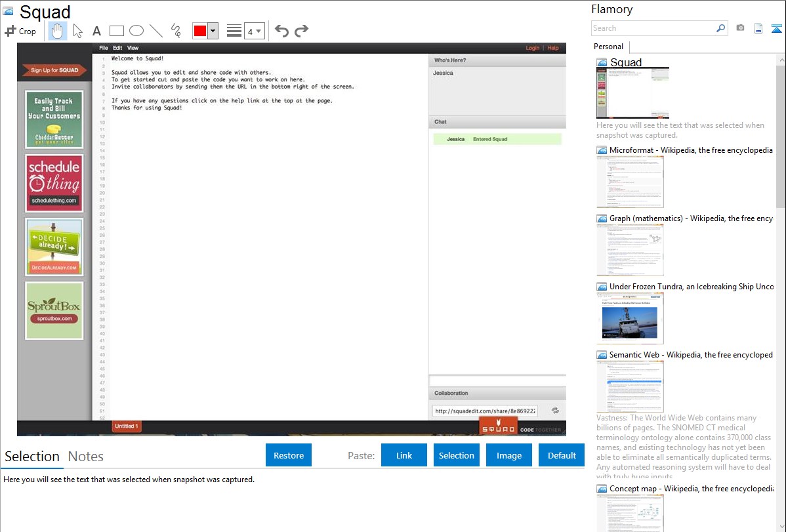786x532 pixels.
Task: Click the Graph (mathematics) thumbnail image
Action: [630, 250]
